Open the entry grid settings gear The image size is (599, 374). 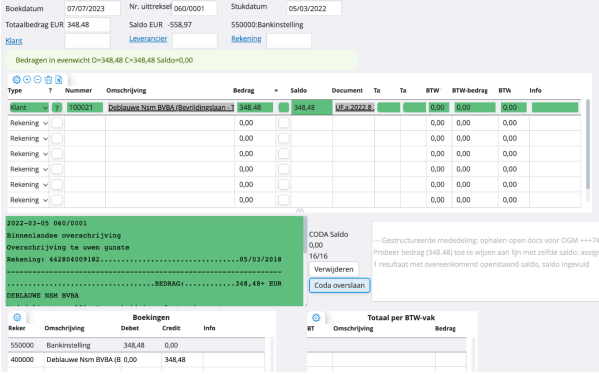(16, 79)
